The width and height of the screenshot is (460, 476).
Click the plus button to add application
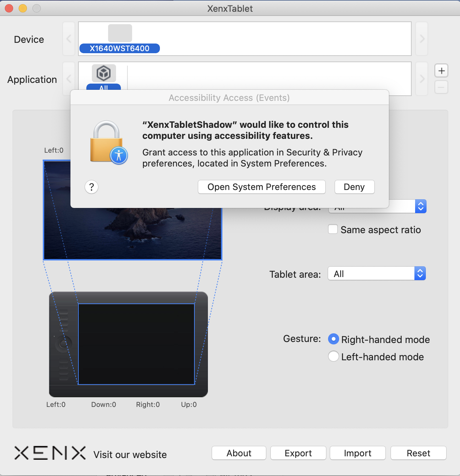441,71
